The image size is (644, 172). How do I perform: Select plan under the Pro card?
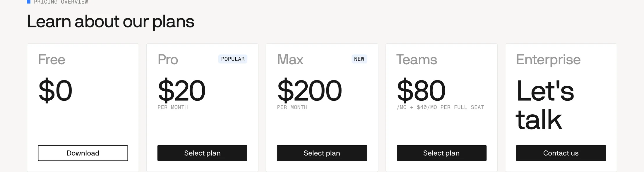(202, 153)
